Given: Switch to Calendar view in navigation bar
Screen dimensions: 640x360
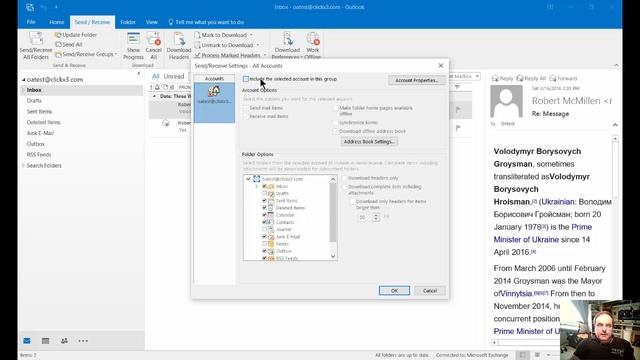Looking at the screenshot, I should 45,341.
